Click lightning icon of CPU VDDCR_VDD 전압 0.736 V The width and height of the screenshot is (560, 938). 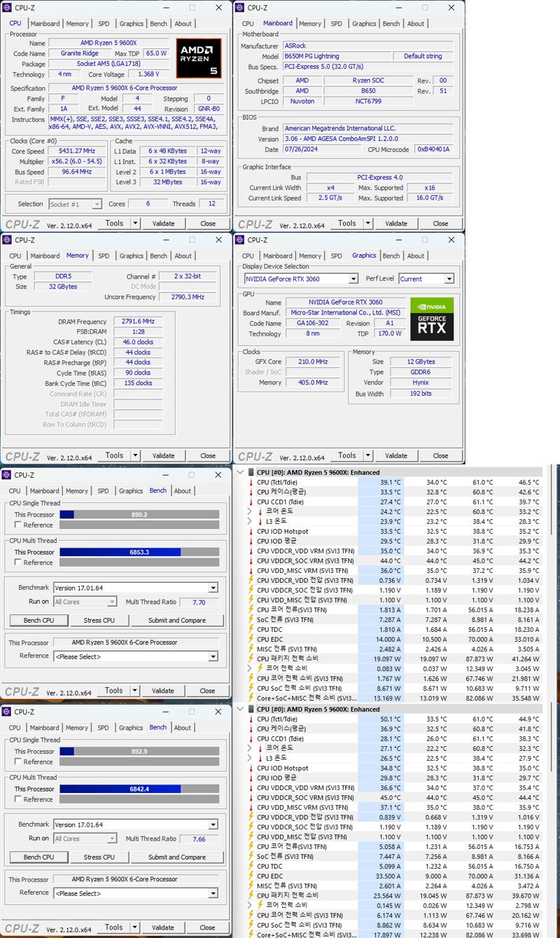coord(251,580)
